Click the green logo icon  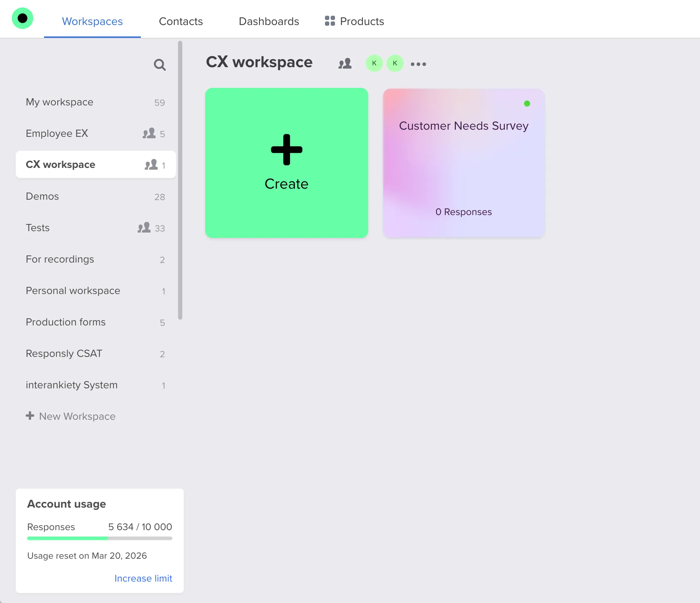(23, 18)
